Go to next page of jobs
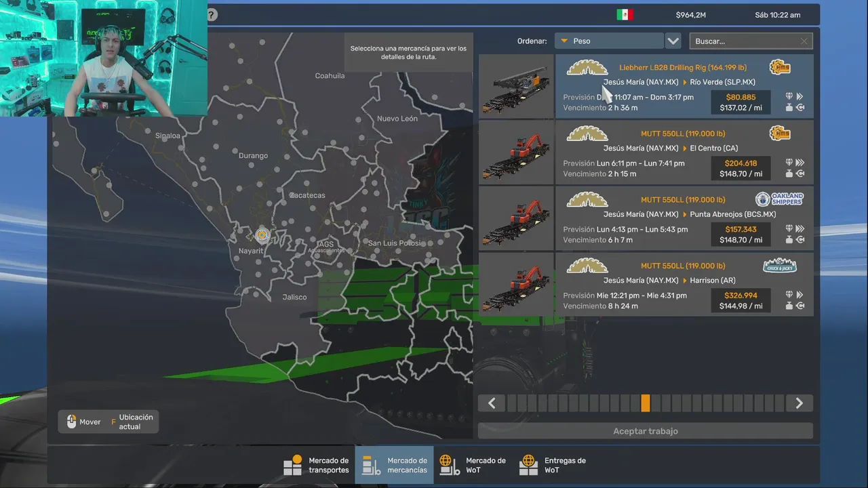Image resolution: width=868 pixels, height=488 pixels. (x=799, y=403)
